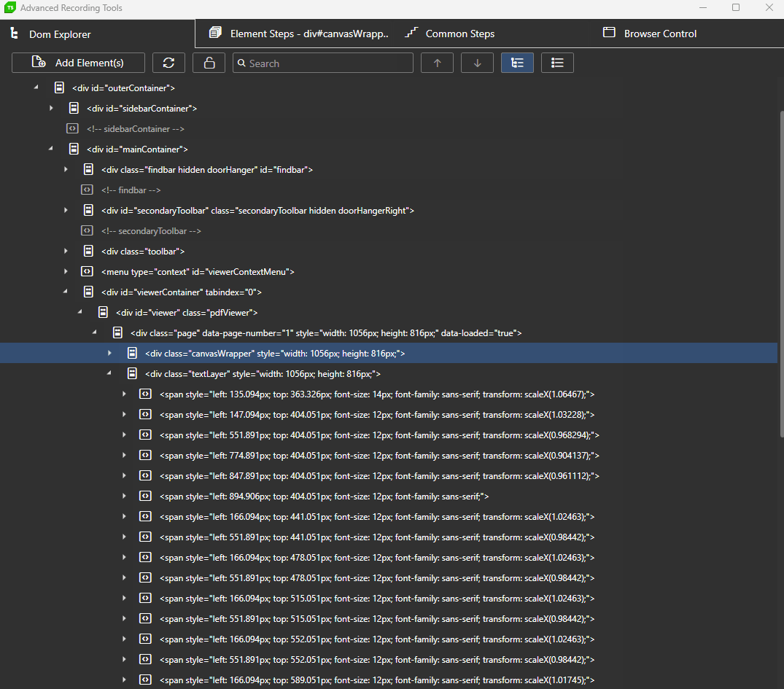
Task: Expand the canvasWrapper node
Action: click(x=109, y=354)
